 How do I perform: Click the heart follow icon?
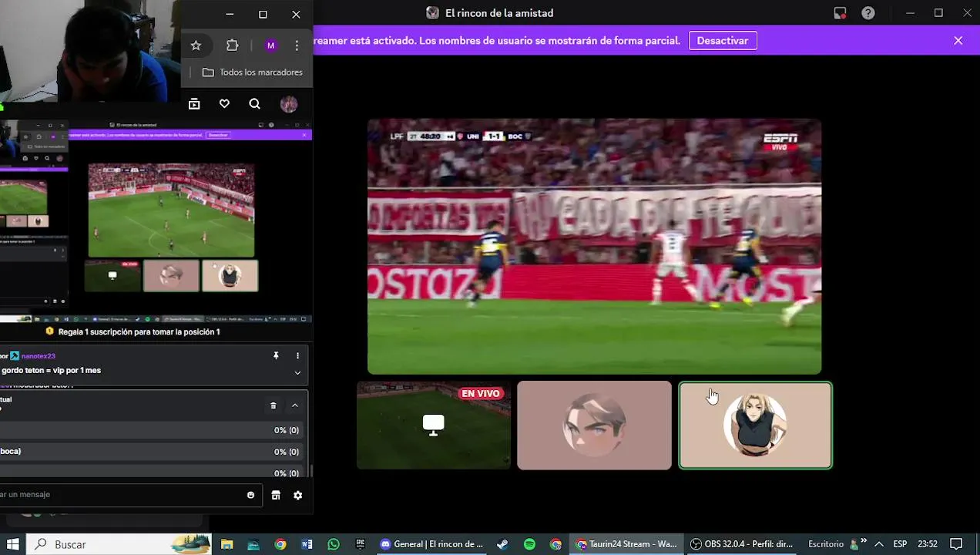point(224,104)
